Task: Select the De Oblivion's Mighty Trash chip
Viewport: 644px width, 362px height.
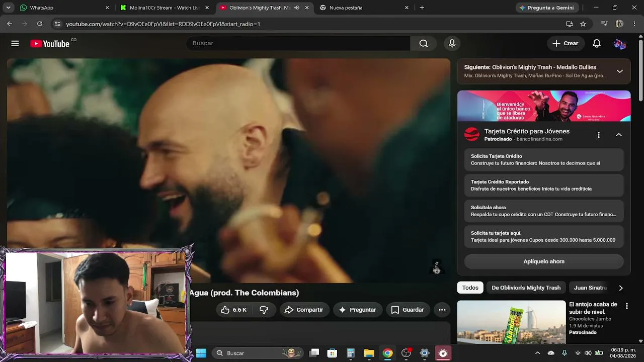Action: click(x=526, y=288)
